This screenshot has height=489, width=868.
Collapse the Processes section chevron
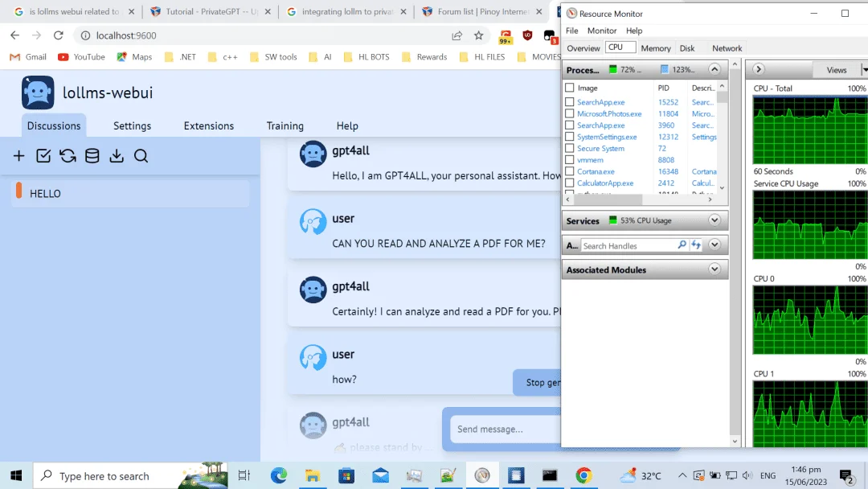tap(714, 69)
